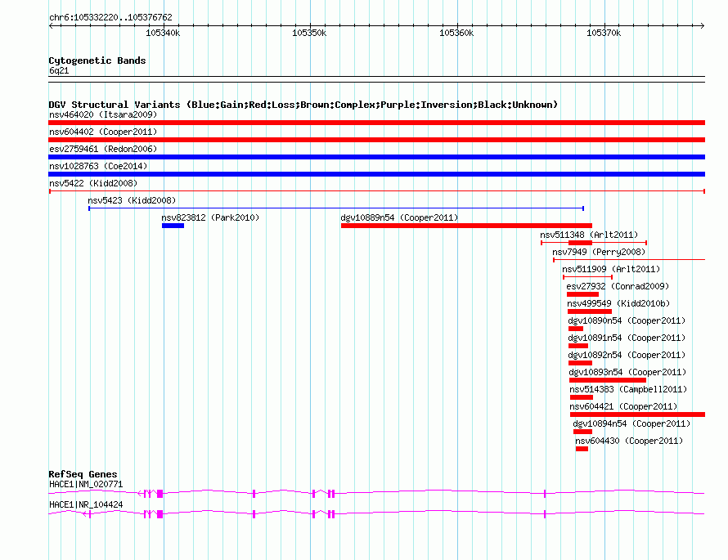Select the esv27932 (Conrad2009) label
The width and height of the screenshot is (728, 560).
click(618, 286)
